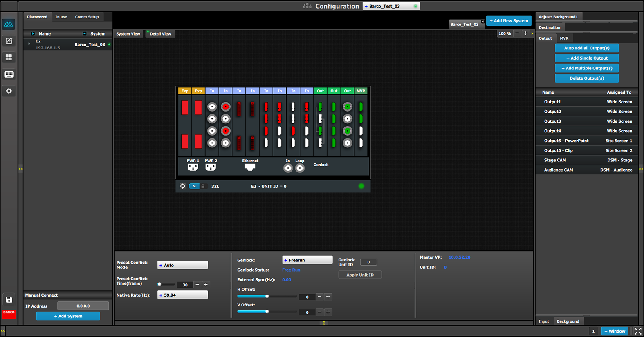Click the V Offset slider

[x=267, y=312]
